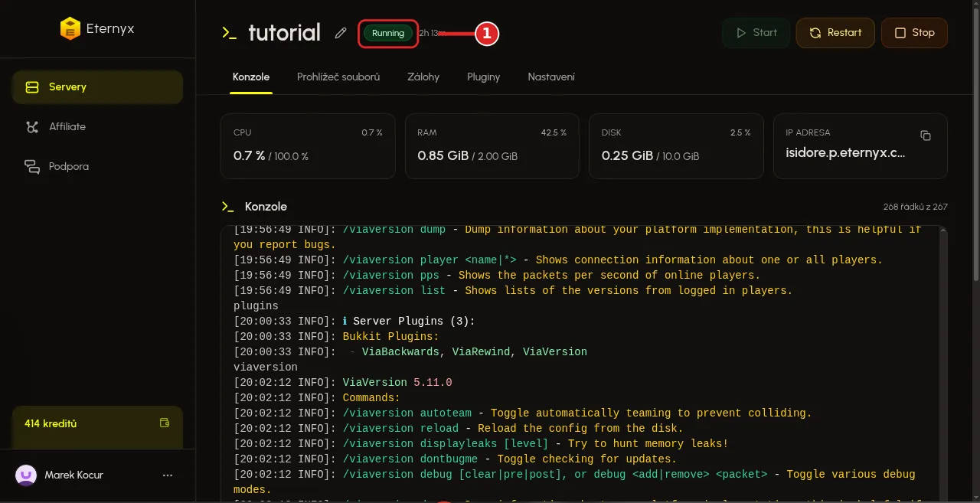Click the '268 řádků z 267' counter

tap(915, 207)
